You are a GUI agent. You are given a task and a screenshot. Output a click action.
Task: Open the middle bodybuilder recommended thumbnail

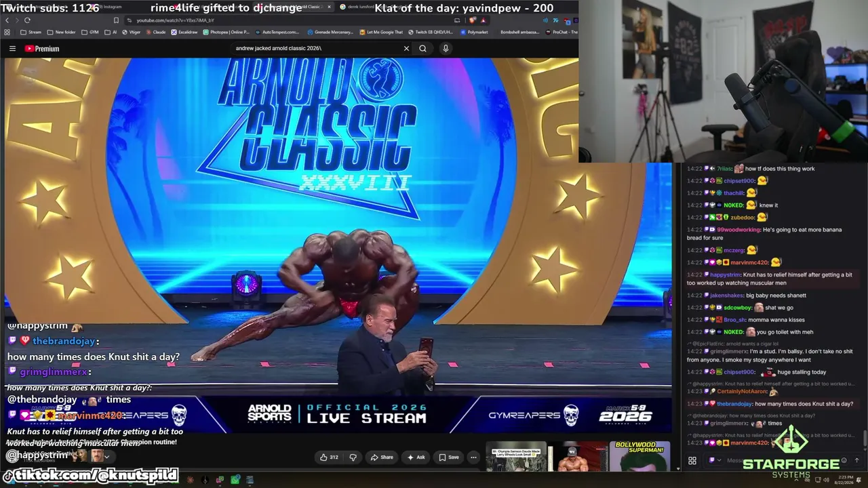tap(577, 457)
